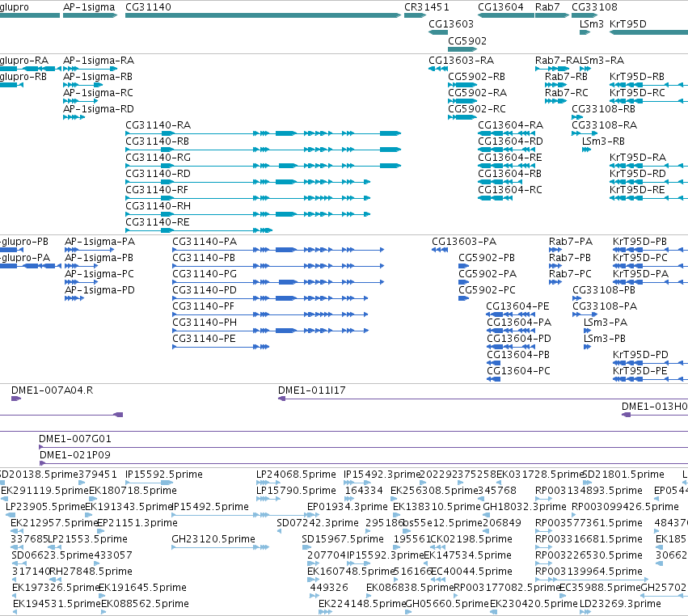Select the CG13603 gene label
The width and height of the screenshot is (688, 616).
(x=451, y=23)
